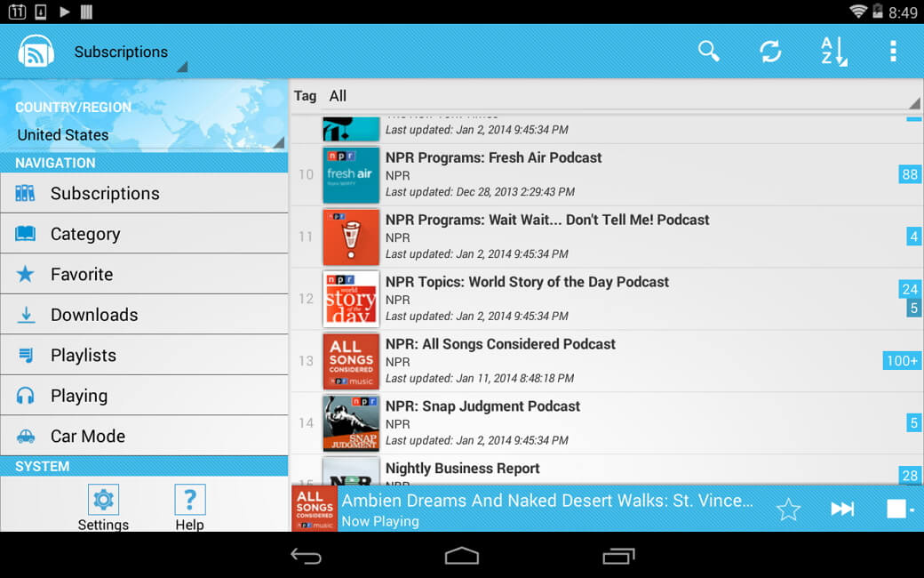
Task: Open the Fresh Air podcast artwork
Action: [x=351, y=174]
